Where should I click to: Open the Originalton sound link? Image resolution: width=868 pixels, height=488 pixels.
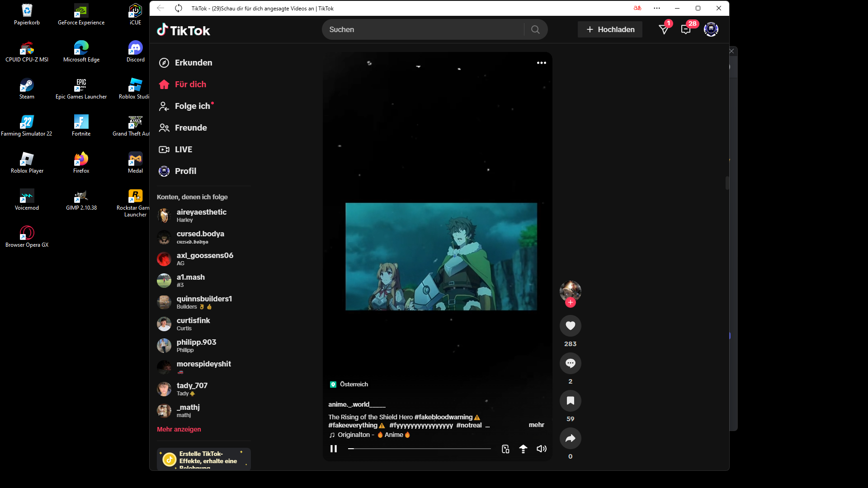point(369,435)
